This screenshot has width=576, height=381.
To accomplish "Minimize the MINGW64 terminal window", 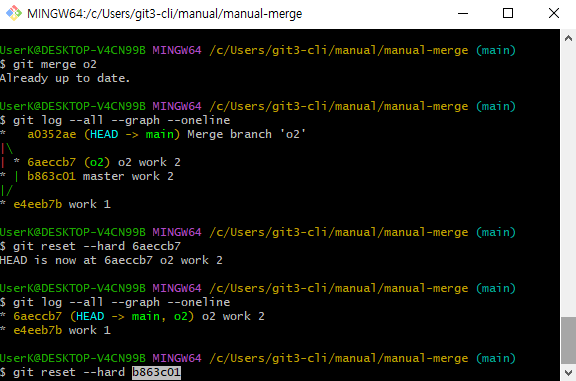I will point(463,14).
